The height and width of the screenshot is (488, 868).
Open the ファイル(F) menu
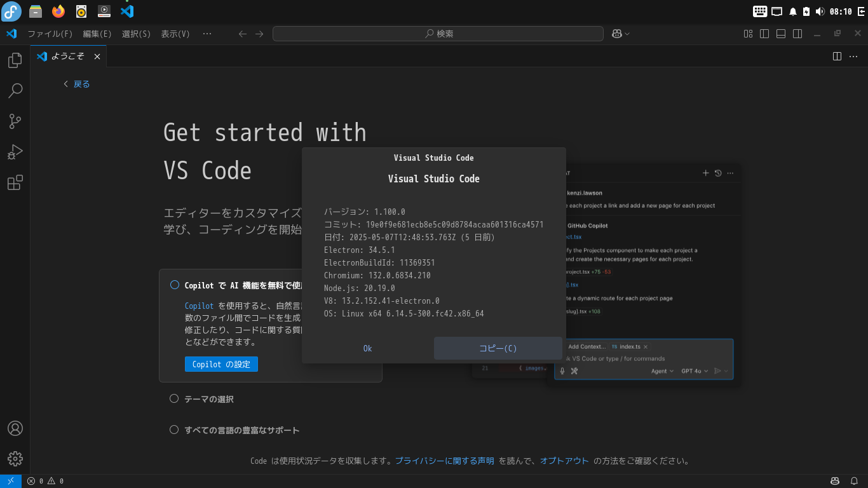coord(50,34)
